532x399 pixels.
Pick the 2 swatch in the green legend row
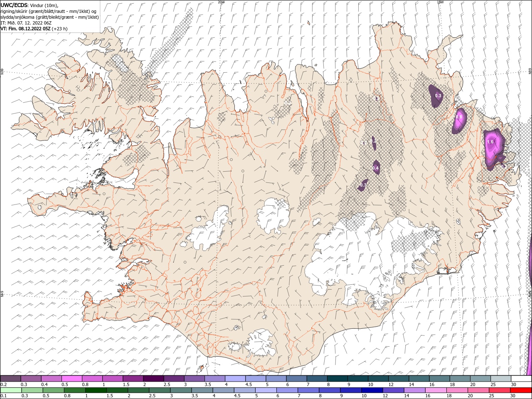138,390
